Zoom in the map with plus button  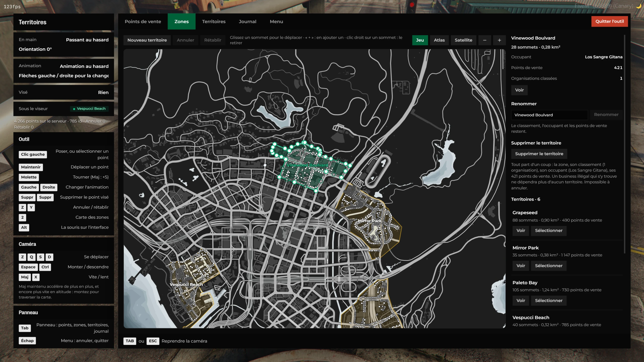(x=499, y=40)
